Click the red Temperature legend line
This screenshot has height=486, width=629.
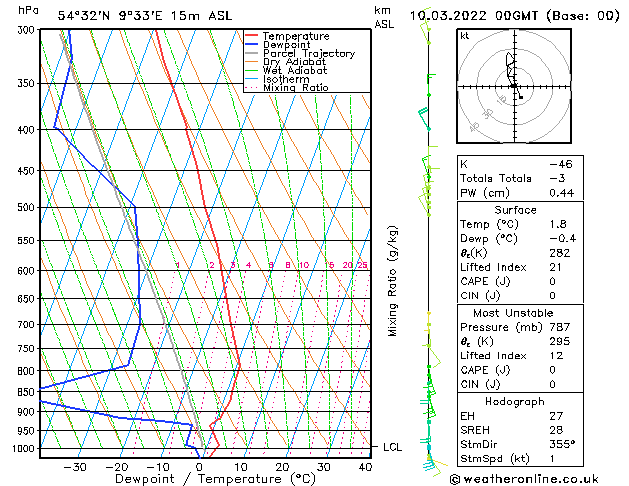252,36
